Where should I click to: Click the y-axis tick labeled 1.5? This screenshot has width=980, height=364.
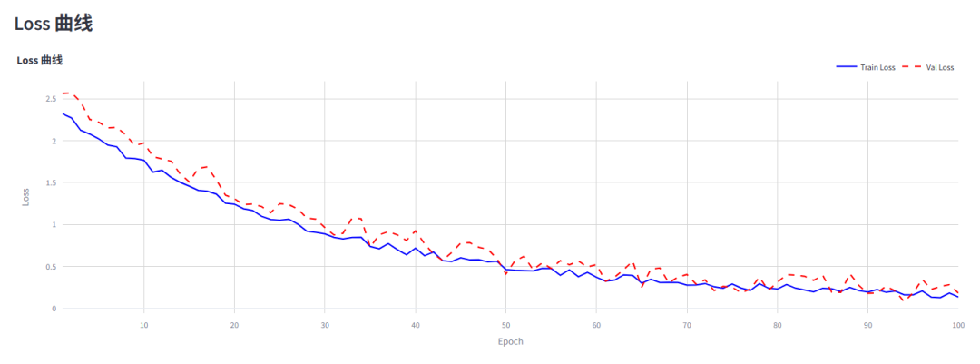[x=50, y=182]
